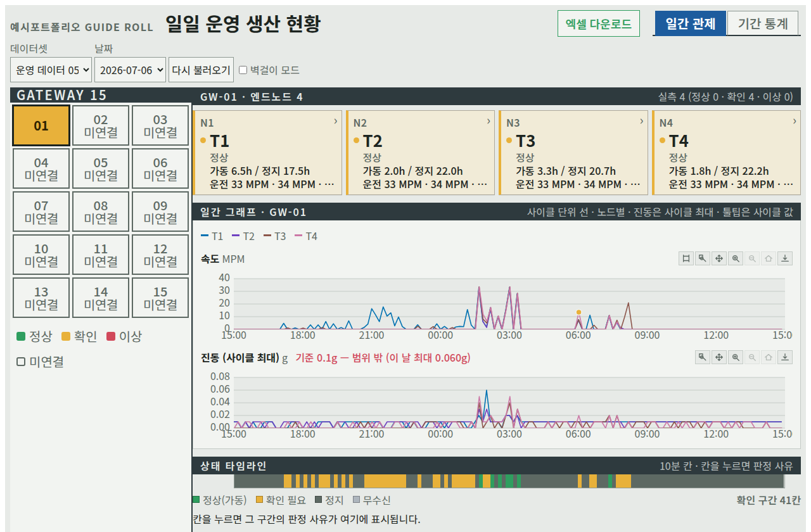Viewport: 811px width, 532px height.
Task: Toggle T1 series in chart legend
Action: click(x=212, y=236)
